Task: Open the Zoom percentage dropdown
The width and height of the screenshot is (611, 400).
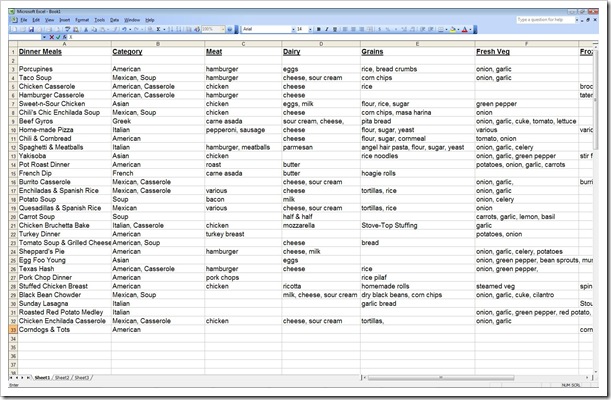Action: [223, 29]
